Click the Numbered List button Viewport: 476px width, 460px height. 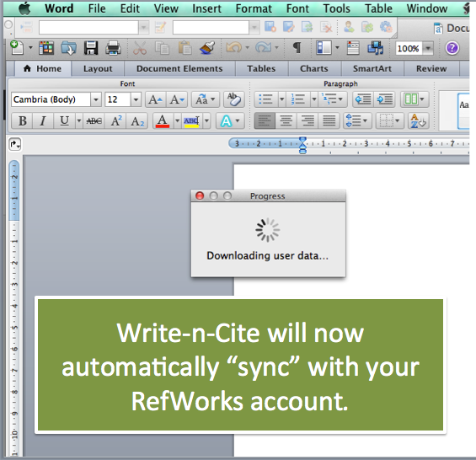click(298, 99)
